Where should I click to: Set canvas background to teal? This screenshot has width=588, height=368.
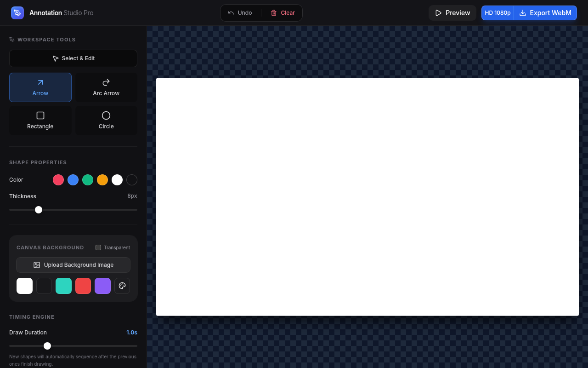63,286
